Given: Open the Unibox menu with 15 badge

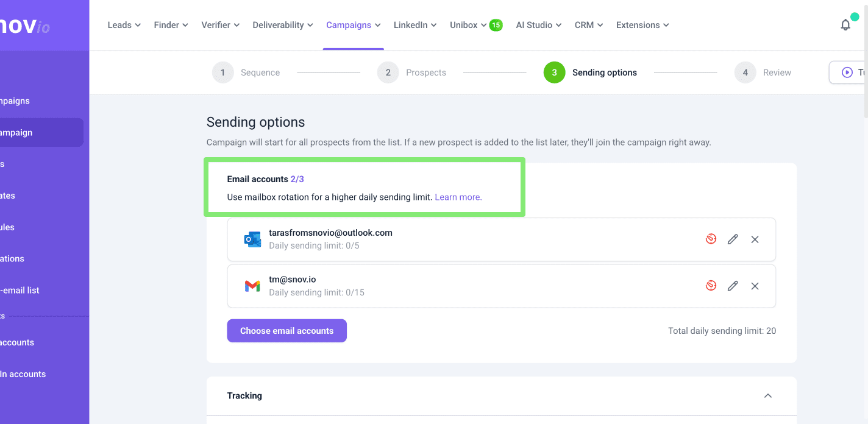Looking at the screenshot, I should [x=468, y=25].
